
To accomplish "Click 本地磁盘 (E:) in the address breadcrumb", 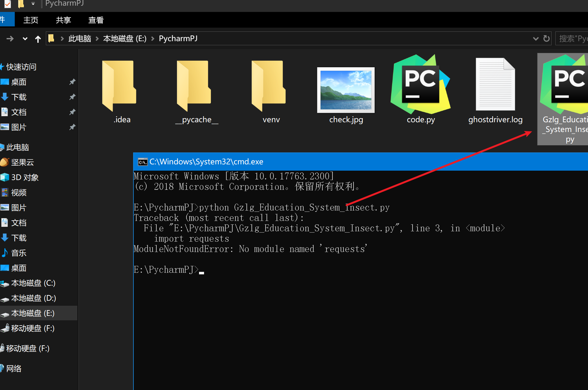I will click(x=125, y=39).
